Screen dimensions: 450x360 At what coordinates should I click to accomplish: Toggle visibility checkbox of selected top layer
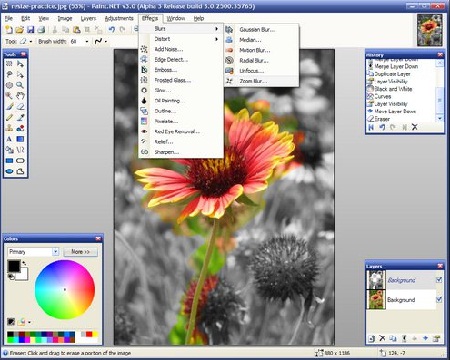click(x=439, y=280)
